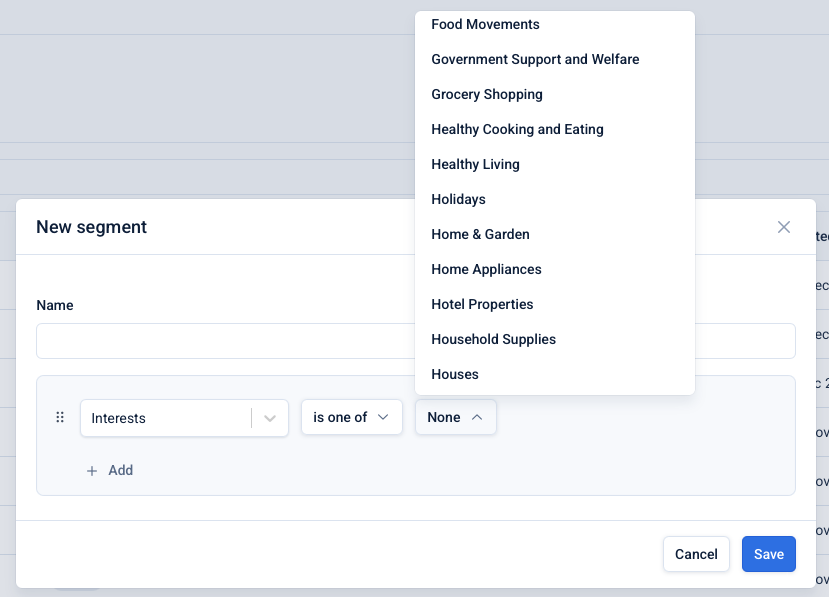Pick Healthy Cooking and Eating option
The height and width of the screenshot is (597, 829).
coord(517,130)
